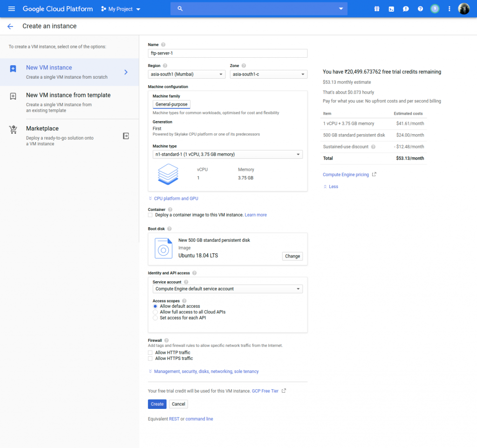Open Compute Engine pricing link
Screen dimensions: 477x448
(x=346, y=175)
